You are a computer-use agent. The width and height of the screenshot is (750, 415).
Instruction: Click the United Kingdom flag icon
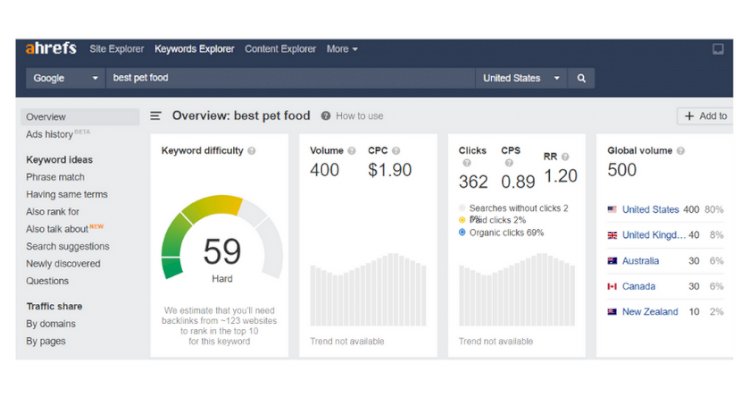[x=612, y=235]
